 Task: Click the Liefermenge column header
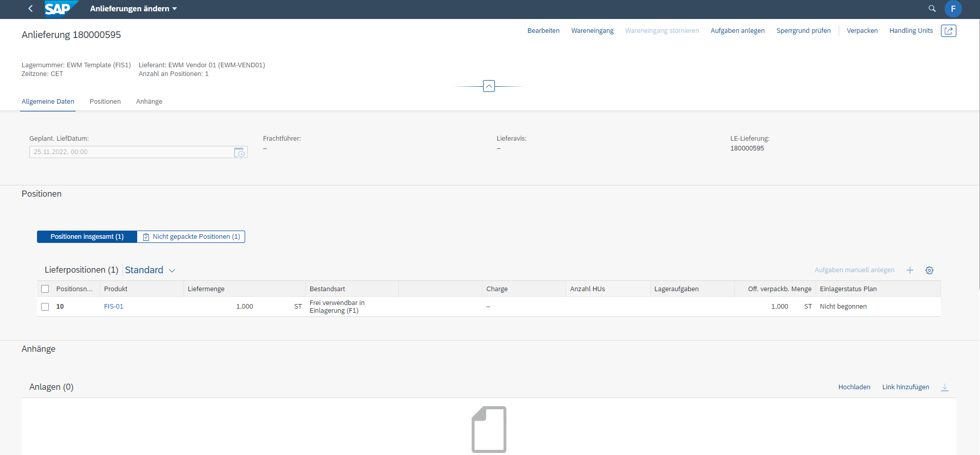pyautogui.click(x=245, y=289)
